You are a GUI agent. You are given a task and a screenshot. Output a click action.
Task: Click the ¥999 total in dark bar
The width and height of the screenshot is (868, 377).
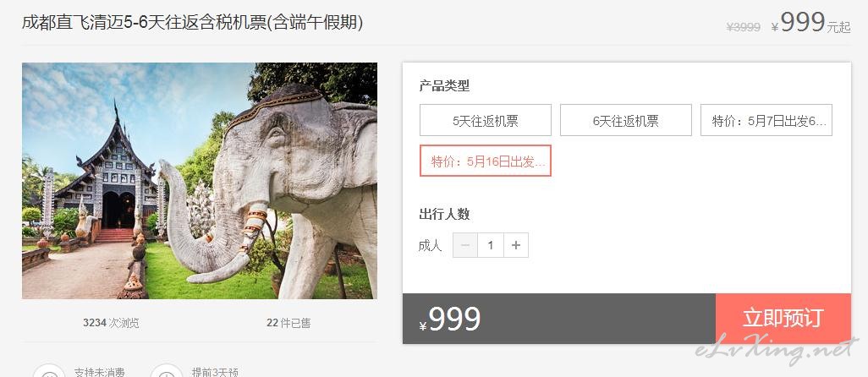tap(450, 320)
